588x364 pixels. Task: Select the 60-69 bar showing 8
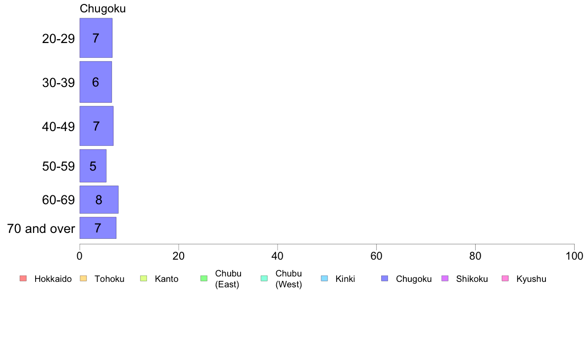point(99,199)
